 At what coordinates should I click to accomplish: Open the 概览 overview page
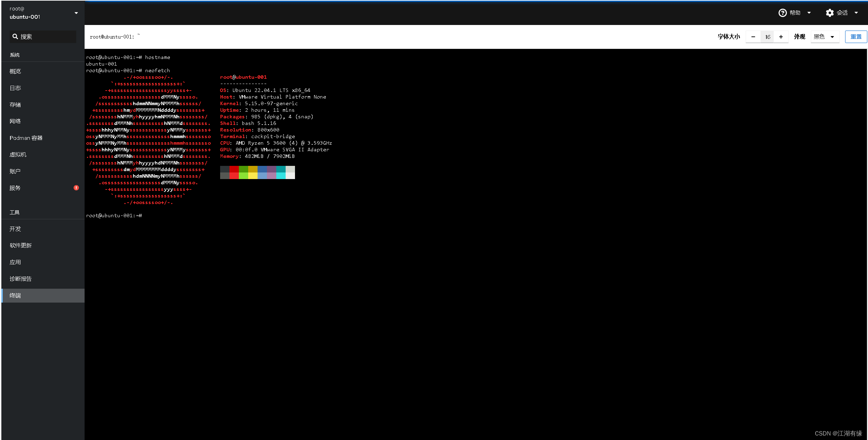coord(15,71)
